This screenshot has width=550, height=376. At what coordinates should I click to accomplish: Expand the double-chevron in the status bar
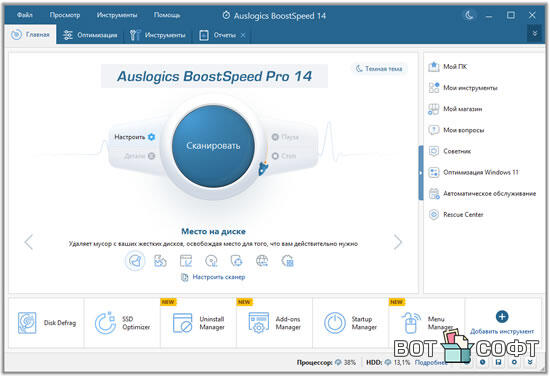[530, 362]
